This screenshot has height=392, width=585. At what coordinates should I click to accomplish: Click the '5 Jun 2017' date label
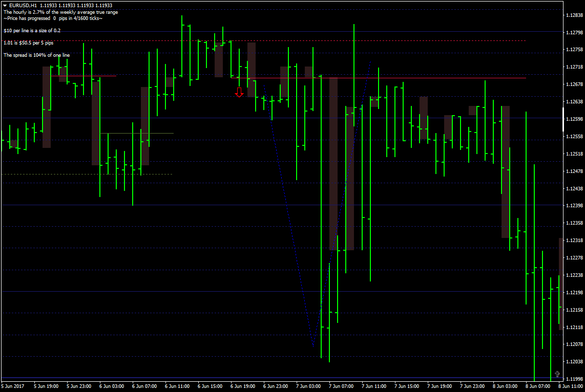[13, 386]
